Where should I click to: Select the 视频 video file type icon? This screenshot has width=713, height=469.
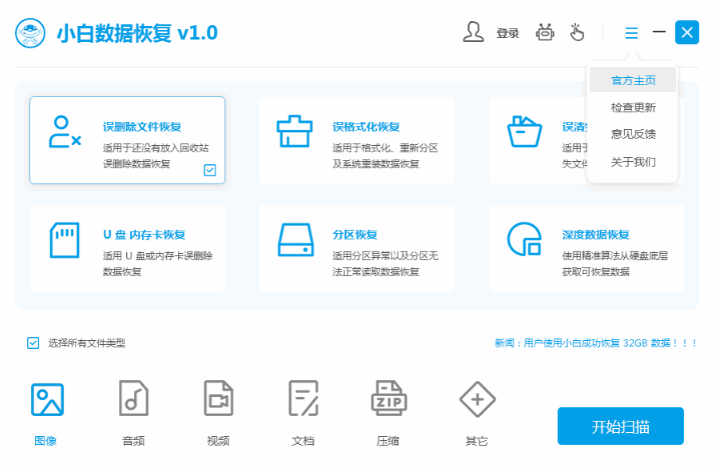219,398
